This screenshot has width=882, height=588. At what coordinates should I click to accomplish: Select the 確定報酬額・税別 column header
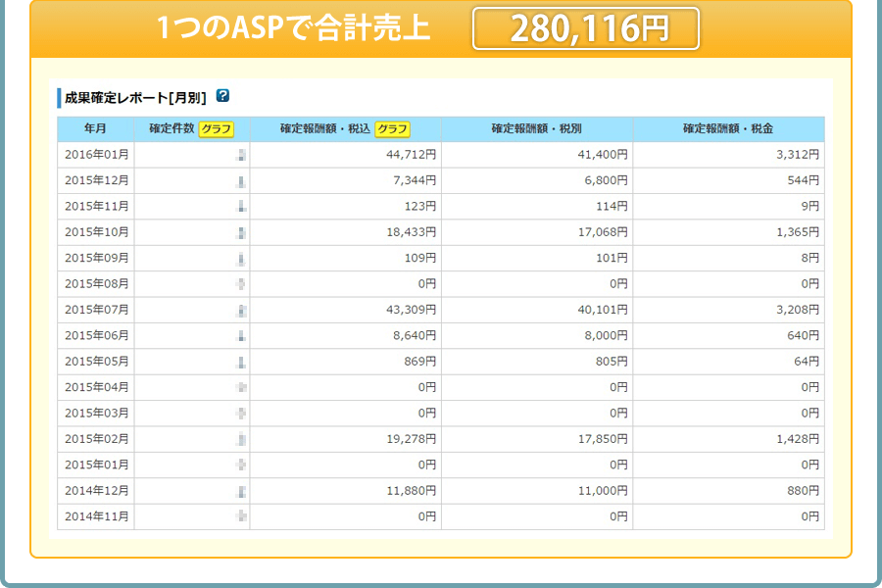point(537,129)
